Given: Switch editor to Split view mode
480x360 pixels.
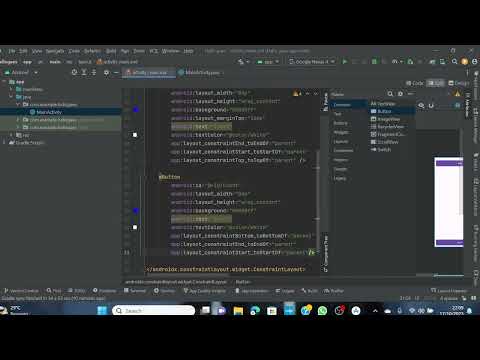Looking at the screenshot, I should (436, 83).
